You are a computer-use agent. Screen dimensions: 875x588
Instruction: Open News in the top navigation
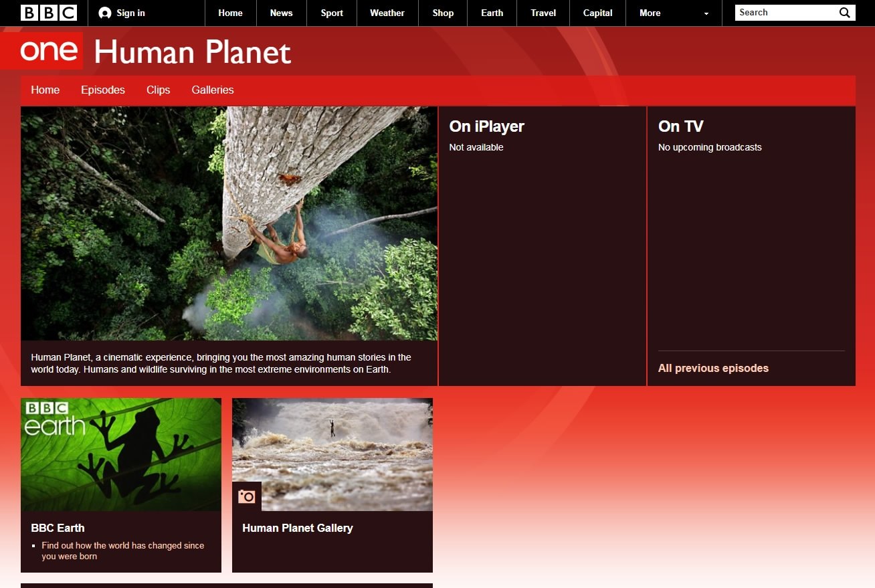point(281,13)
